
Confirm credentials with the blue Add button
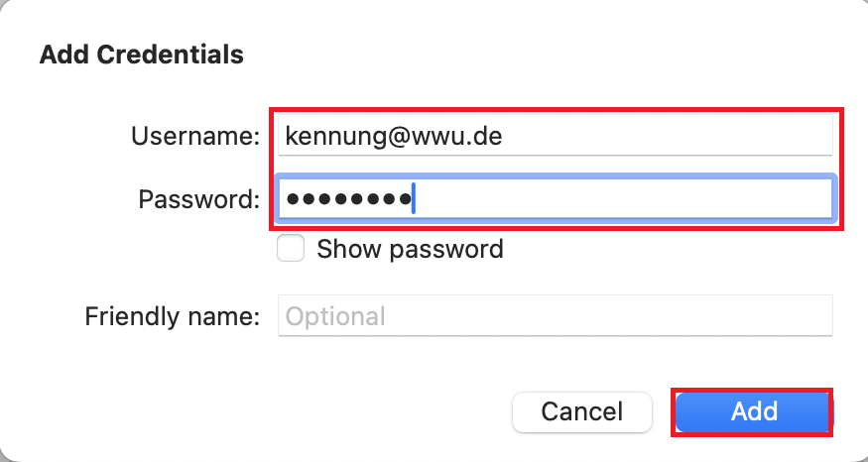pyautogui.click(x=754, y=411)
